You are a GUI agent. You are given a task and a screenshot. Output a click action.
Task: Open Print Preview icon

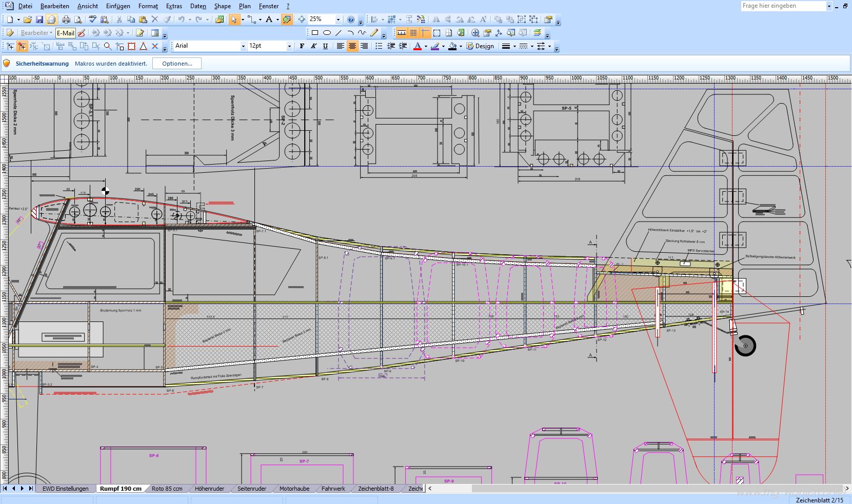tap(78, 19)
